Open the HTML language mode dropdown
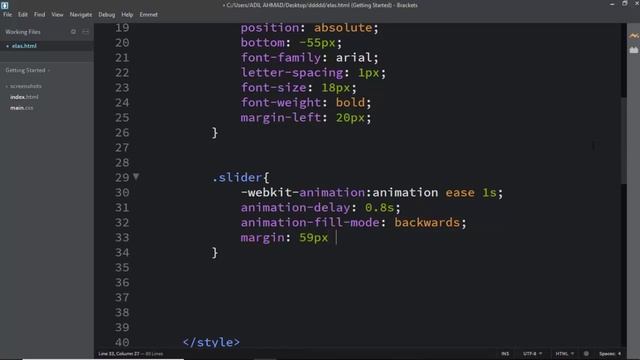 point(564,353)
